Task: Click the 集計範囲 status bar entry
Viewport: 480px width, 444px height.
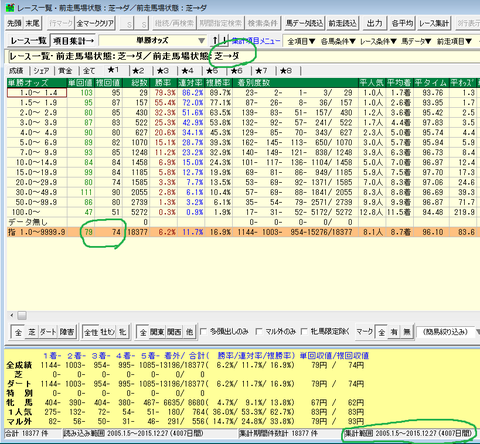Action: [408, 433]
